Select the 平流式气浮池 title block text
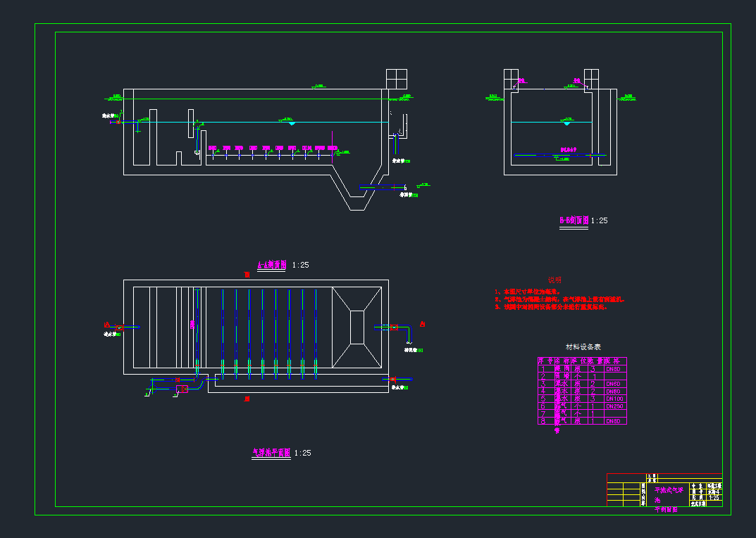The width and height of the screenshot is (756, 538). [x=669, y=489]
